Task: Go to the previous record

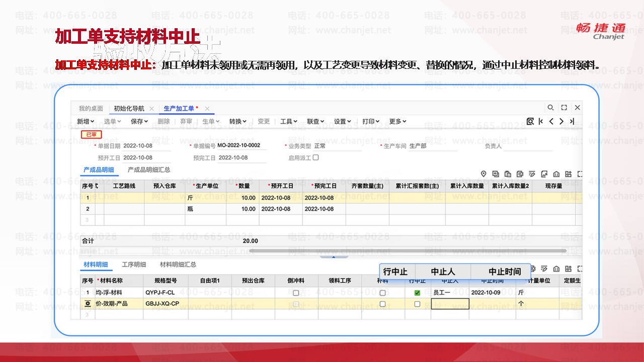Action: 551,121
